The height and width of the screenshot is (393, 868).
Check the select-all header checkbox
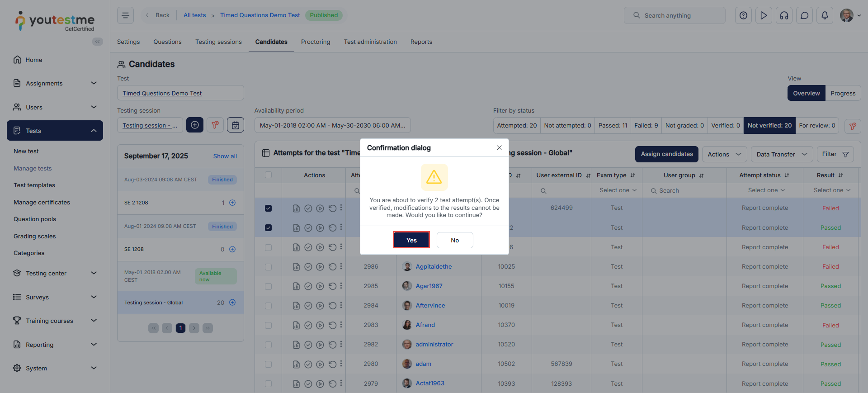click(x=268, y=175)
